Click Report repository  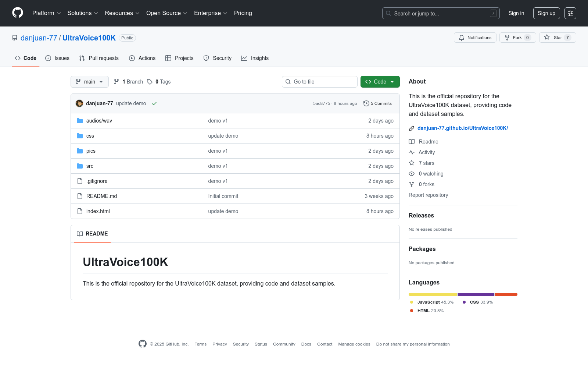tap(428, 195)
